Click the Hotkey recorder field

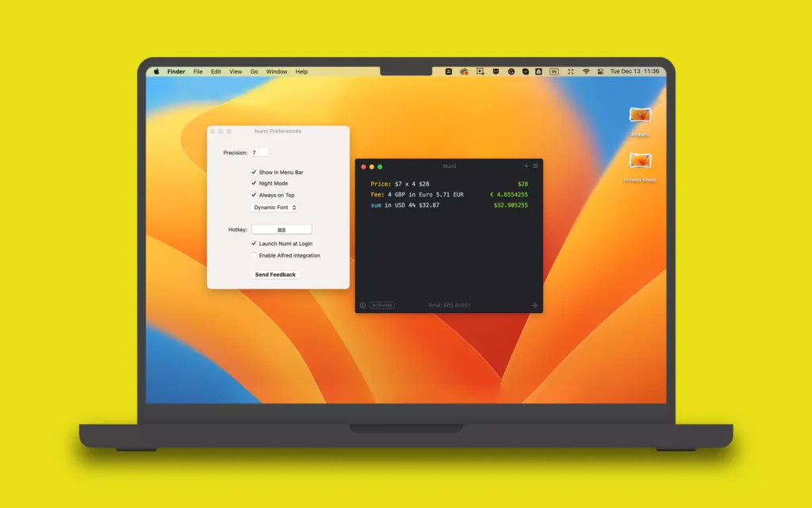pos(282,230)
